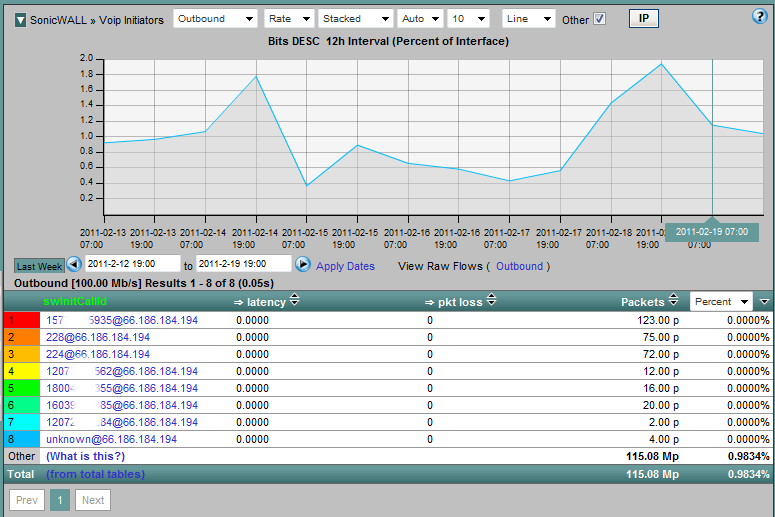The height and width of the screenshot is (517, 775).
Task: Open the Line graph type dropdown
Action: 528,19
